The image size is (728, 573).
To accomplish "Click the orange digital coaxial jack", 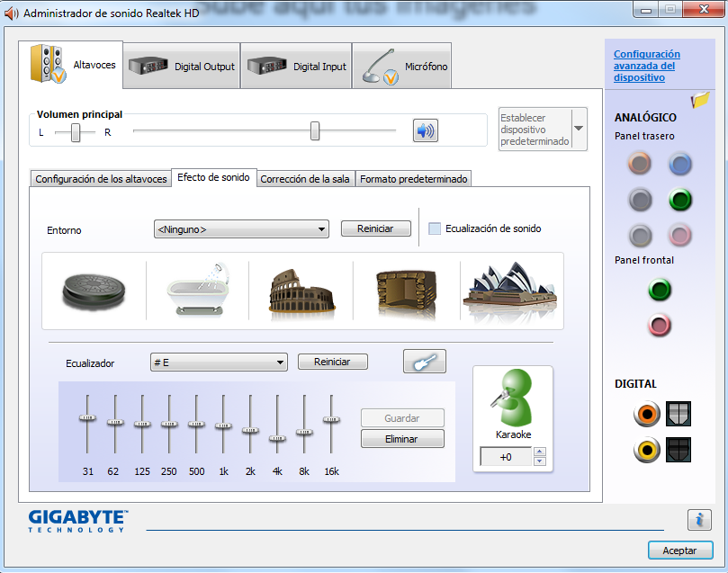I will pos(647,414).
